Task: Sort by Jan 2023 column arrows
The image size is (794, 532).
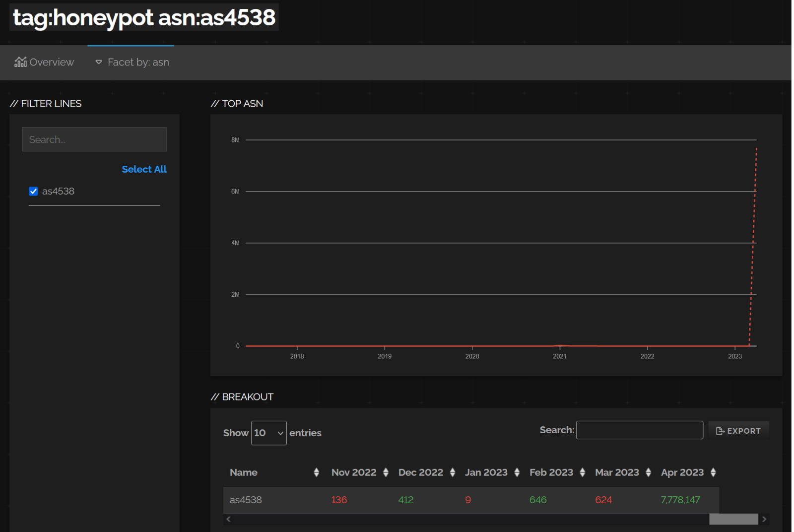Action: click(517, 472)
